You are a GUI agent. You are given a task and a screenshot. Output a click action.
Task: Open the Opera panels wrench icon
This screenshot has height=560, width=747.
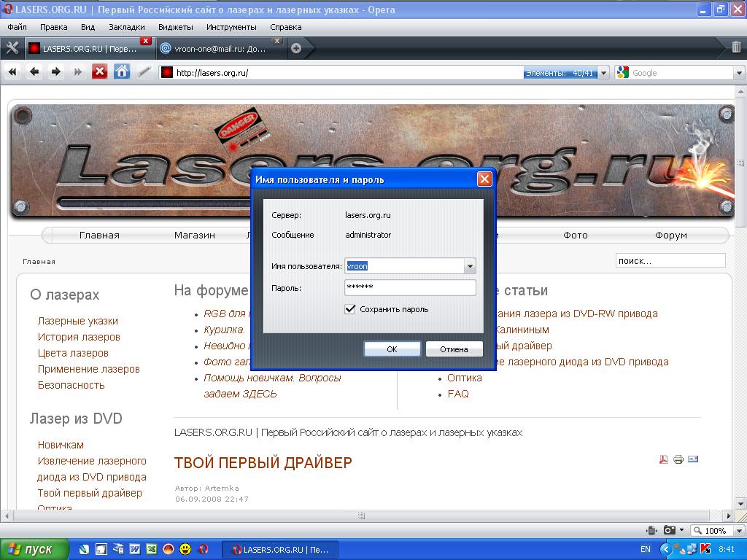click(12, 47)
